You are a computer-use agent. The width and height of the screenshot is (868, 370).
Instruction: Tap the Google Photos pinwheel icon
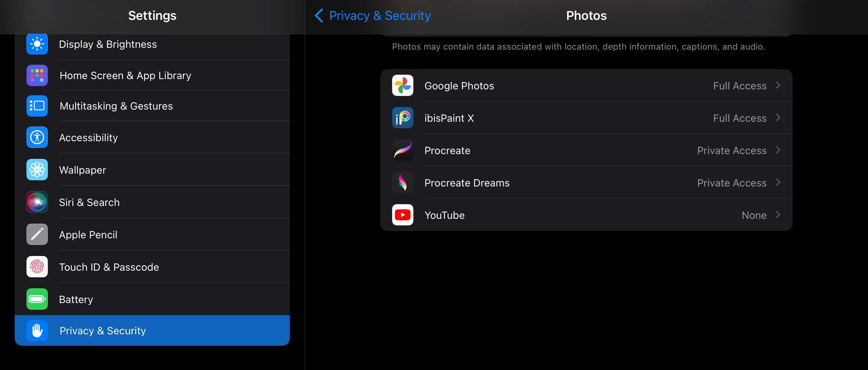pyautogui.click(x=403, y=85)
